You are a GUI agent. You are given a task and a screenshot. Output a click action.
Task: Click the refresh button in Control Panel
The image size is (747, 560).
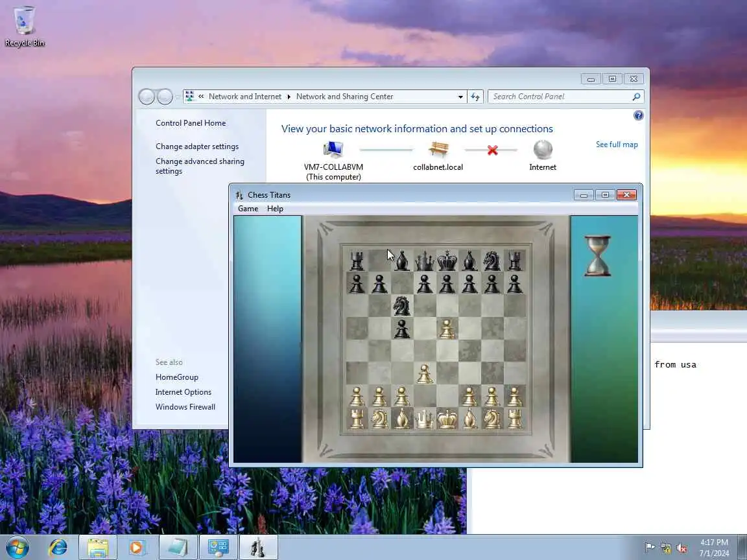(475, 97)
